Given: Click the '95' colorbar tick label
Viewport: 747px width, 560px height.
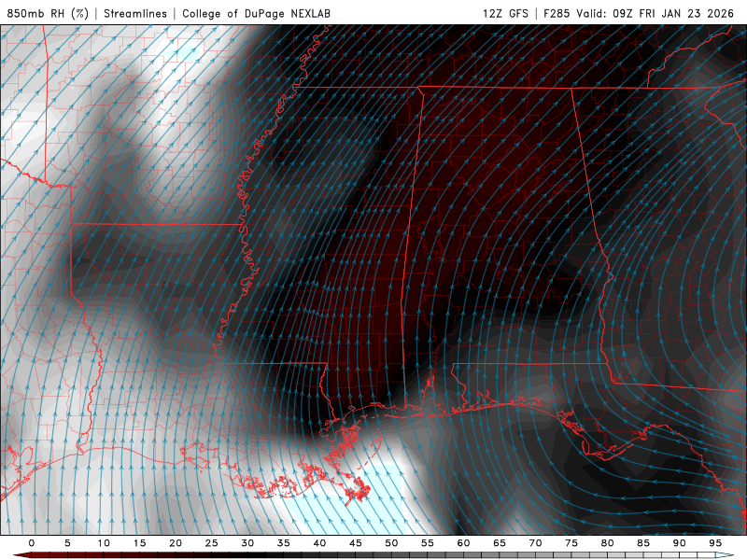Looking at the screenshot, I should (x=715, y=543).
